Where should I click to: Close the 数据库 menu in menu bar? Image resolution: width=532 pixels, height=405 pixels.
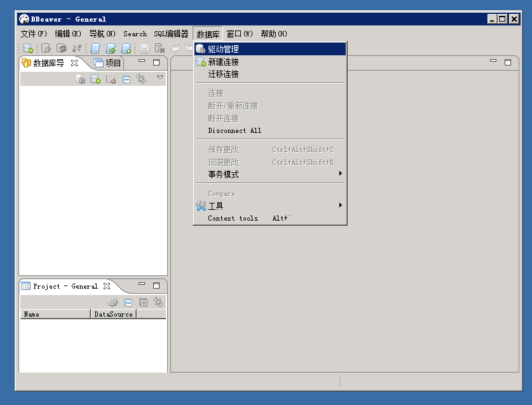(208, 34)
